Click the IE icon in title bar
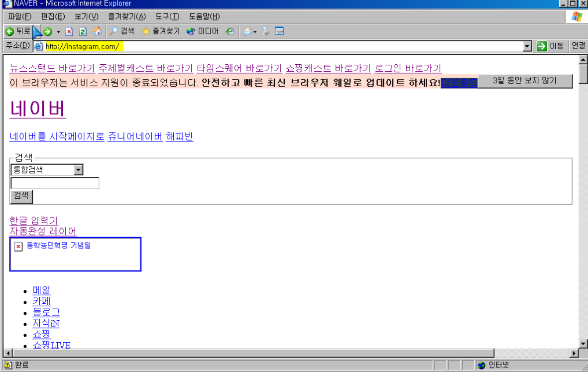588x372 pixels. click(x=7, y=4)
